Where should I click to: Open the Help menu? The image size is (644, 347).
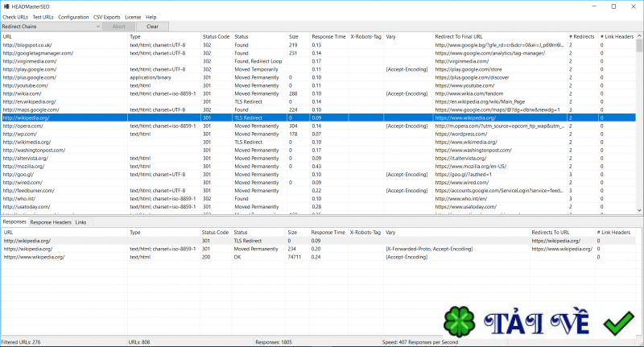151,17
